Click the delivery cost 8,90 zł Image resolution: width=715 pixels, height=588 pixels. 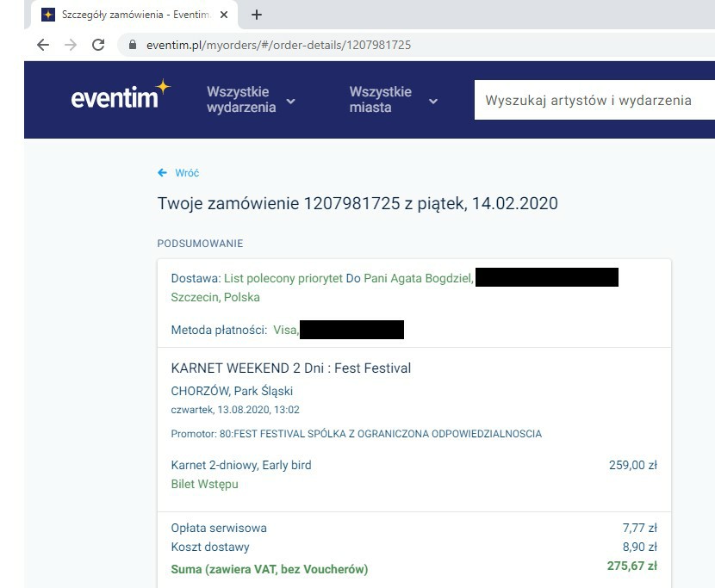click(640, 547)
